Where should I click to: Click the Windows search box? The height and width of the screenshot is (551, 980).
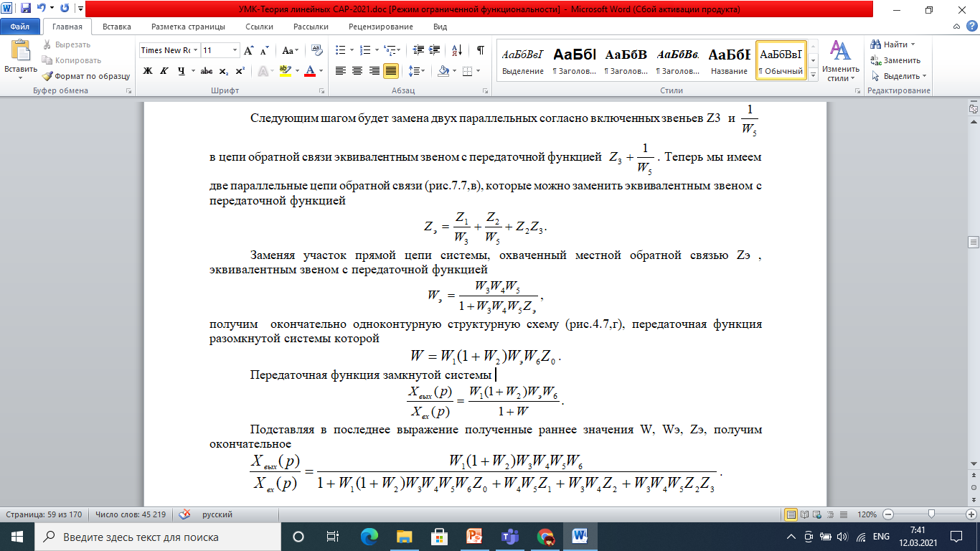point(158,537)
